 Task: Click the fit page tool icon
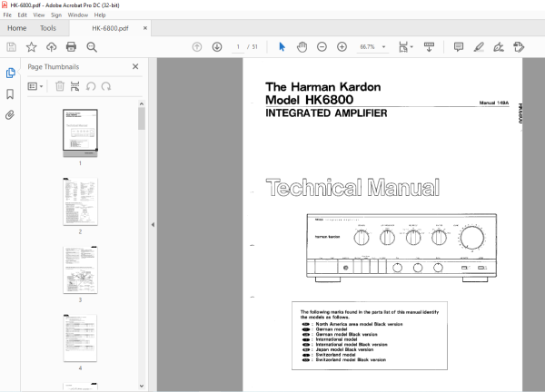(403, 47)
